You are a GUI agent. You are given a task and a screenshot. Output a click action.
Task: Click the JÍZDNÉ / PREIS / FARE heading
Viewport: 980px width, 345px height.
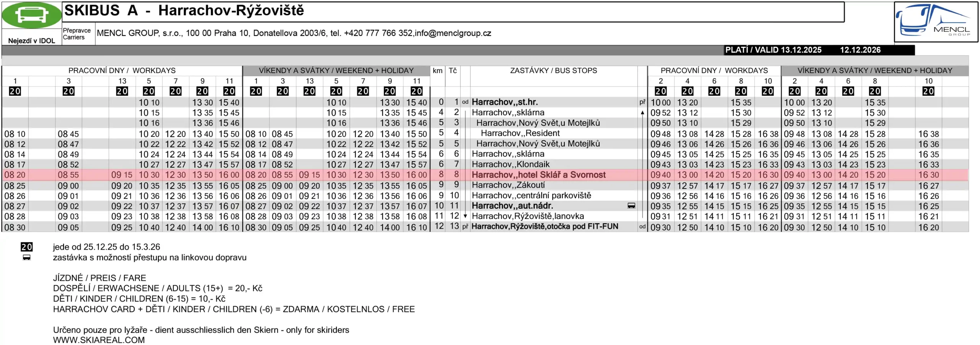[100, 278]
